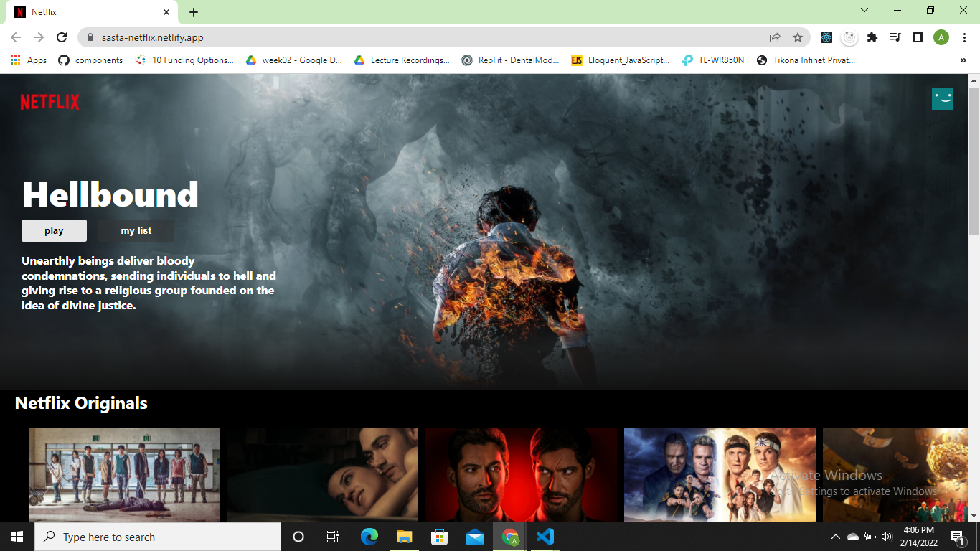The width and height of the screenshot is (980, 551).
Task: Open week02 Google Drive bookmark
Action: pyautogui.click(x=294, y=60)
